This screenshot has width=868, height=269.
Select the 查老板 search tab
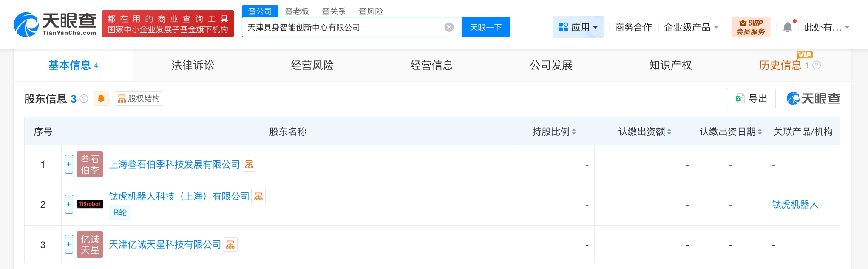(297, 11)
